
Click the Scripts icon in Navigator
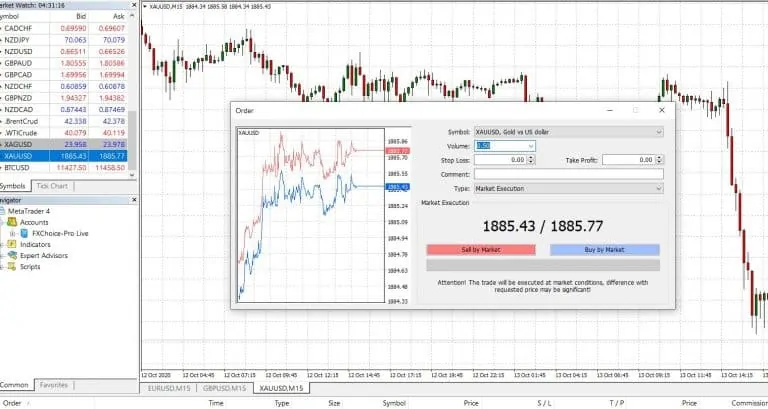click(x=12, y=267)
